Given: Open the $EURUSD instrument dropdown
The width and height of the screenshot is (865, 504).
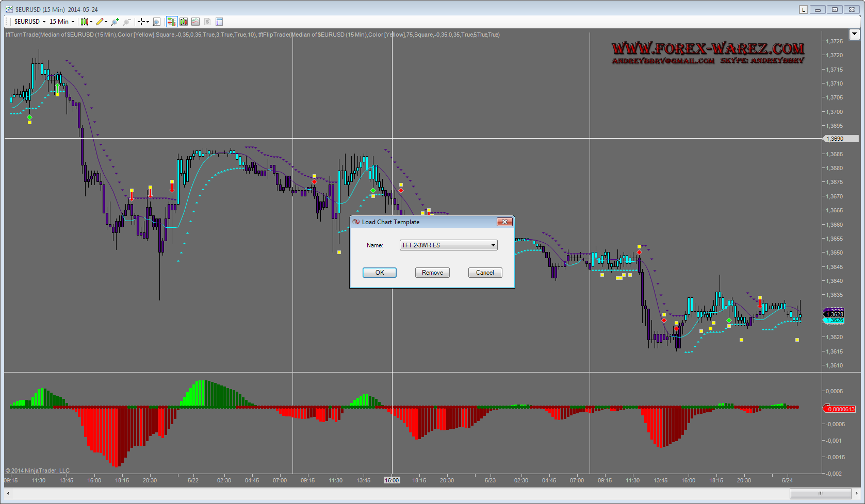Looking at the screenshot, I should pyautogui.click(x=30, y=22).
